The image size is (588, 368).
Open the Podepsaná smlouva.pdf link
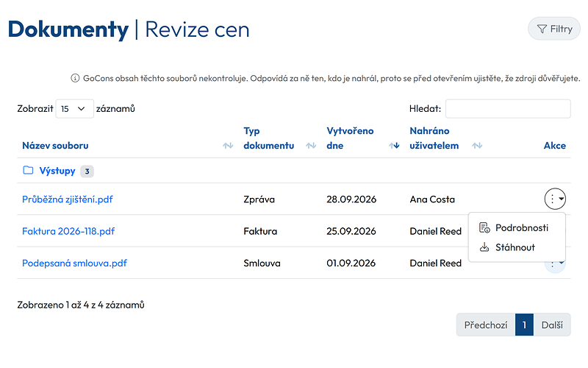[x=75, y=263]
